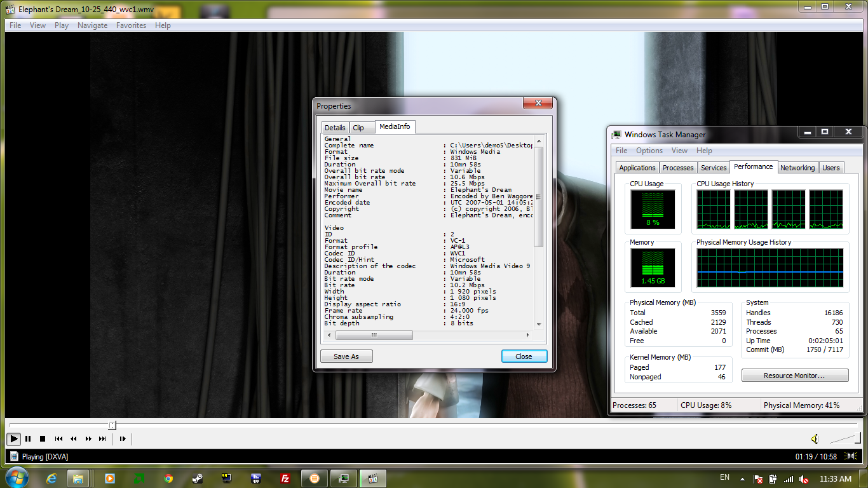
Task: Show hidden system tray icons arrow
Action: click(x=743, y=478)
